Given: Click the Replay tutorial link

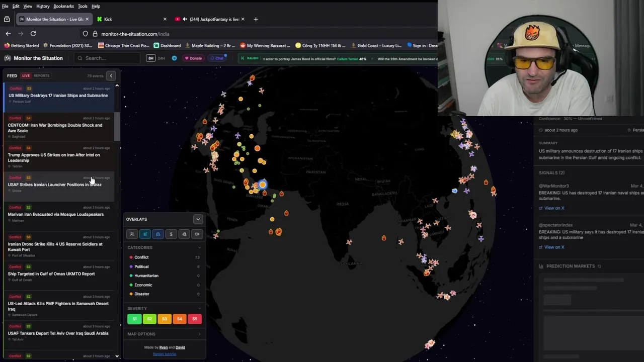Looking at the screenshot, I should (165, 354).
